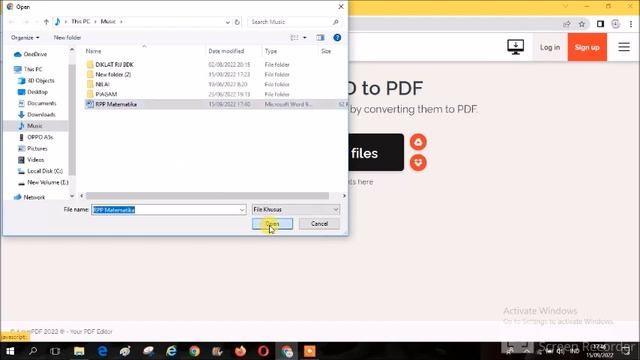Open Microsoft Edge from the taskbar
The image size is (640, 360).
[x=102, y=351]
